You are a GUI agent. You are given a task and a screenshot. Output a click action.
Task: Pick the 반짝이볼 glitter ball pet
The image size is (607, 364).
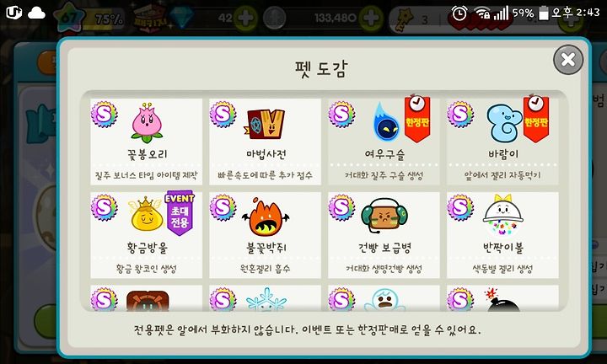[502, 235]
